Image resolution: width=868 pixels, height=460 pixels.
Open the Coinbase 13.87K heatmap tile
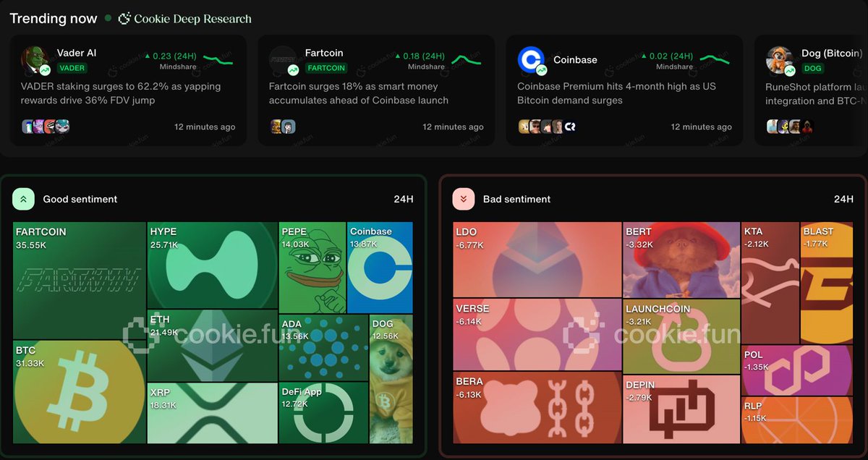coord(380,267)
